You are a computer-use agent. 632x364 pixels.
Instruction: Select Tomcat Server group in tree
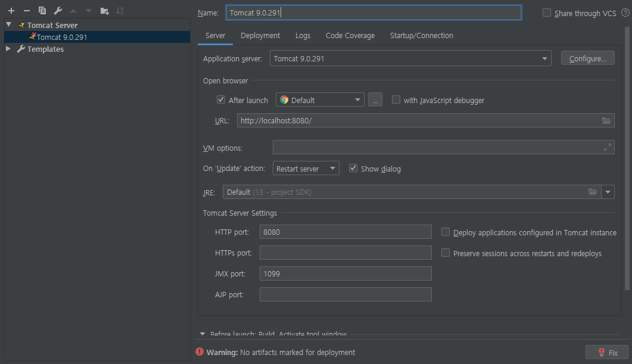(52, 25)
